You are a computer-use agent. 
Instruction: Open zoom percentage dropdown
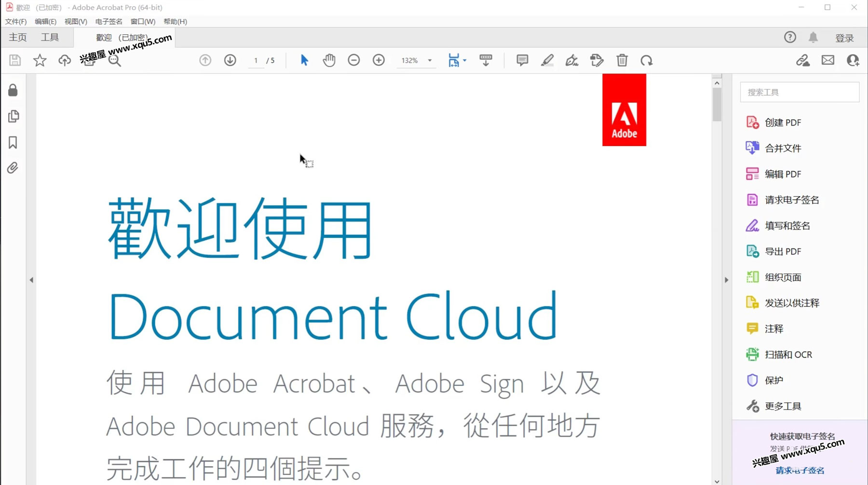tap(430, 61)
